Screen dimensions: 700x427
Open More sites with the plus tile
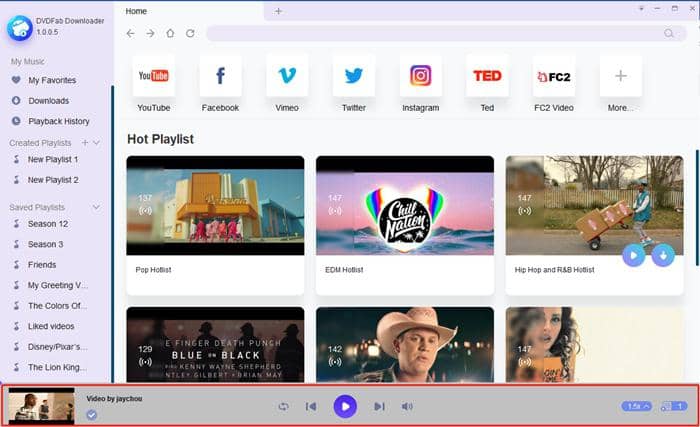pos(621,76)
